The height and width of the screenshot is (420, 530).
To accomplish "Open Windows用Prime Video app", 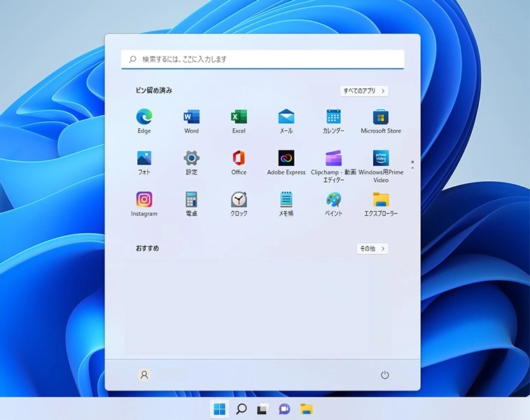I will pos(381,166).
